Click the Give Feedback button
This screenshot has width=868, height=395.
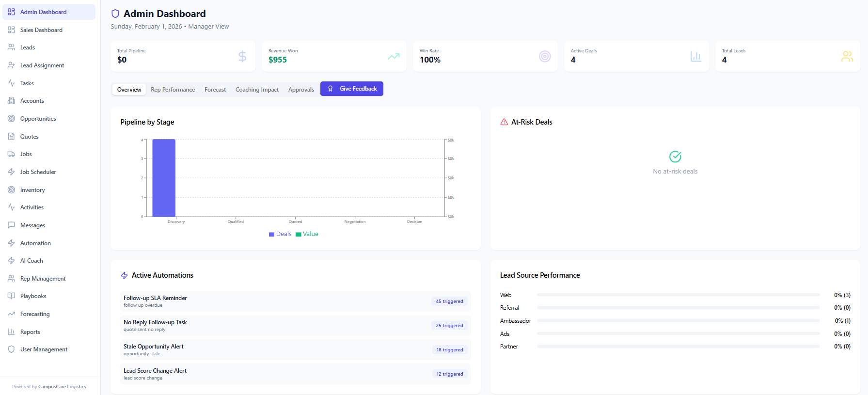click(352, 89)
